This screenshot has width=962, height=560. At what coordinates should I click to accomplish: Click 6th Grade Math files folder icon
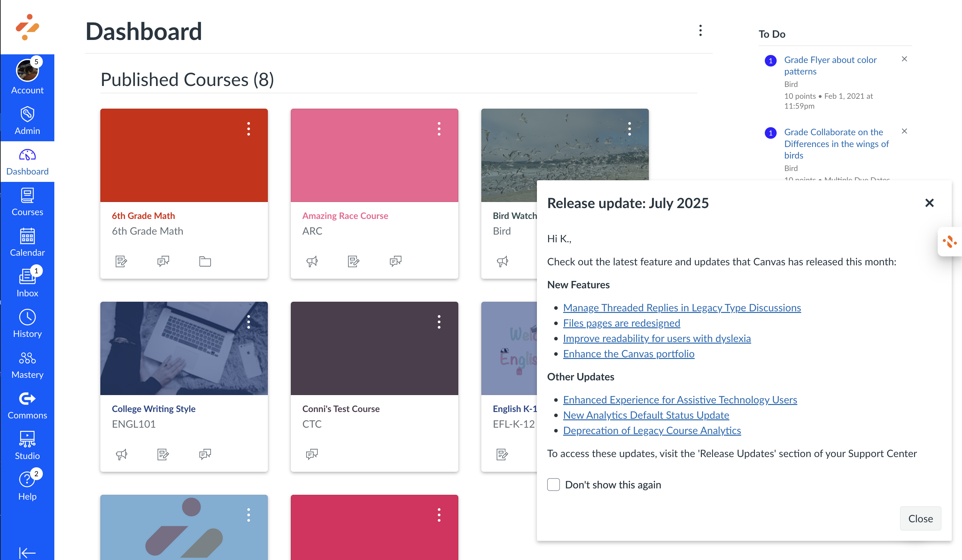click(x=205, y=261)
